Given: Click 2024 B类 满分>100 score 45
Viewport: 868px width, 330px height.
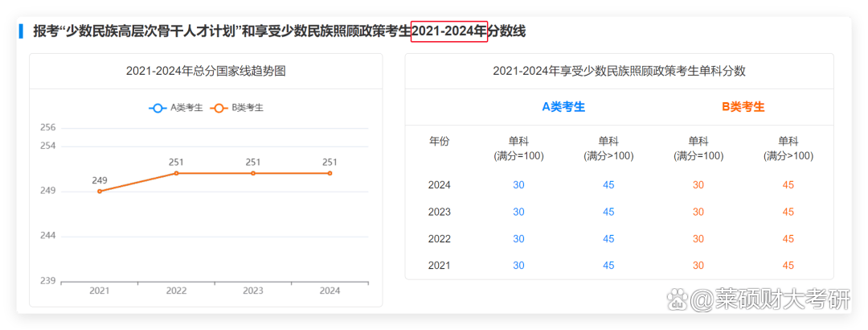Looking at the screenshot, I should click(x=788, y=185).
